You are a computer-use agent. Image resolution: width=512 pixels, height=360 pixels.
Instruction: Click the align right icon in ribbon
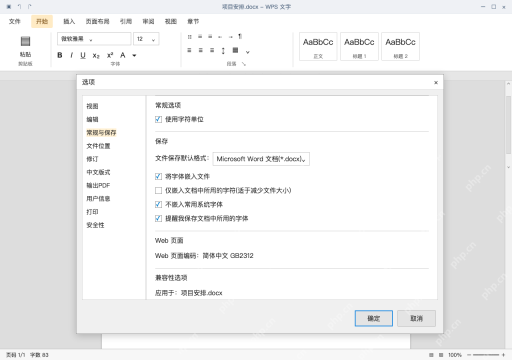(x=212, y=50)
